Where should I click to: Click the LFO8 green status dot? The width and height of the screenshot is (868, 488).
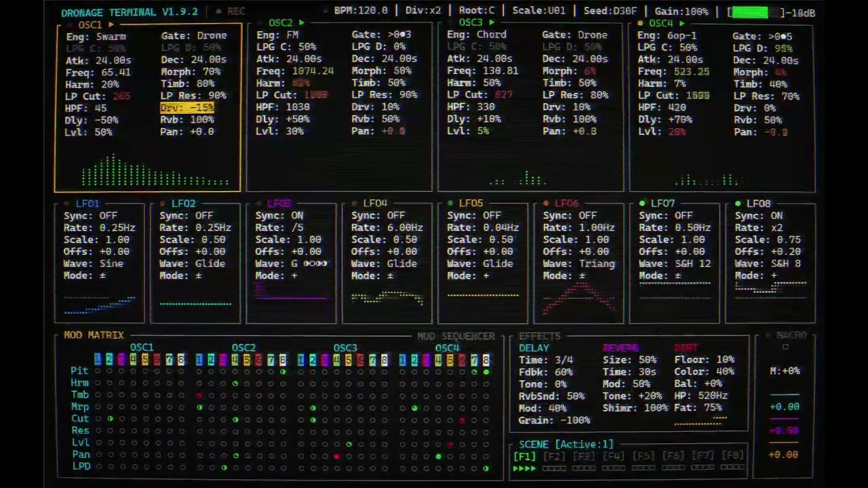click(738, 203)
